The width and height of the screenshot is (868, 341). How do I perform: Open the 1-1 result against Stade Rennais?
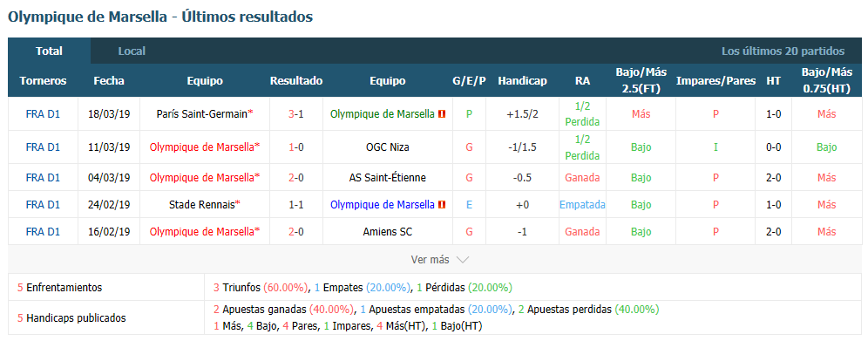pos(296,205)
